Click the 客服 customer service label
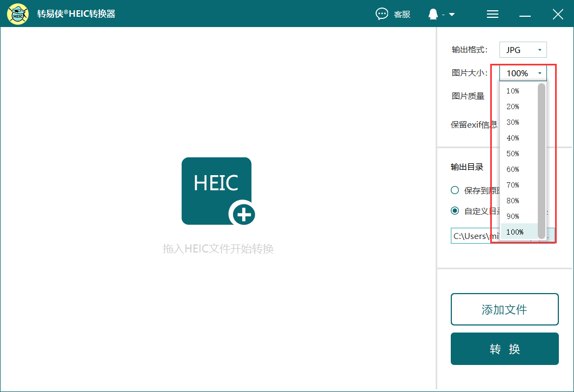The height and width of the screenshot is (392, 574). (402, 14)
